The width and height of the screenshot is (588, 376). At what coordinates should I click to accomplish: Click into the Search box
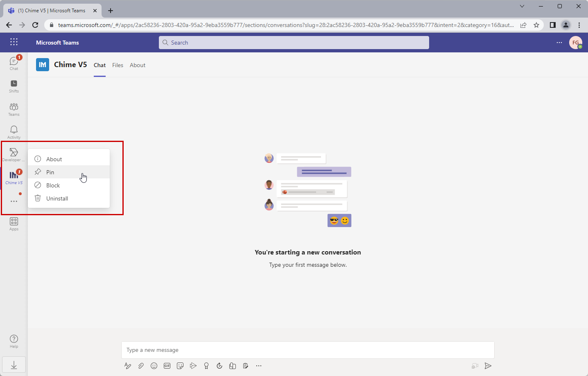294,43
